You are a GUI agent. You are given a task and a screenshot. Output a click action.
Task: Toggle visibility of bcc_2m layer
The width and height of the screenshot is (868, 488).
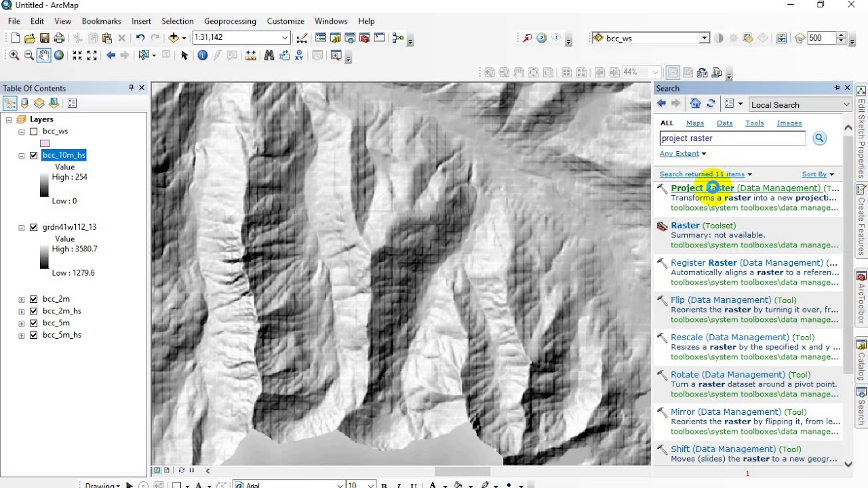coord(34,299)
